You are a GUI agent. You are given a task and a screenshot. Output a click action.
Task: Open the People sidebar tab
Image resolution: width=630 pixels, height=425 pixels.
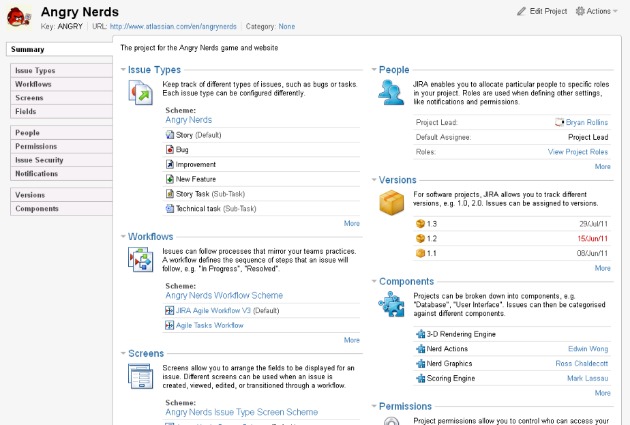[61, 133]
